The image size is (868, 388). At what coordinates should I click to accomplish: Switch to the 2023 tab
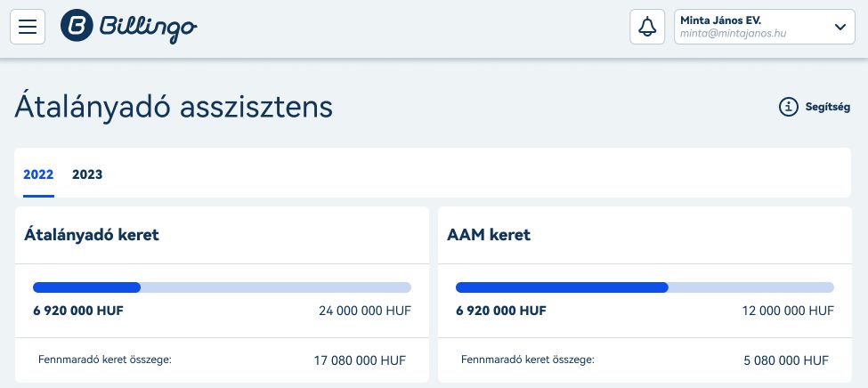click(87, 174)
